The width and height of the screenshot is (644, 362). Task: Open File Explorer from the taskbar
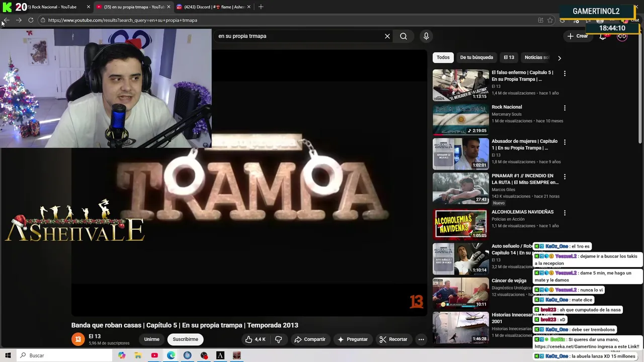pos(138,355)
